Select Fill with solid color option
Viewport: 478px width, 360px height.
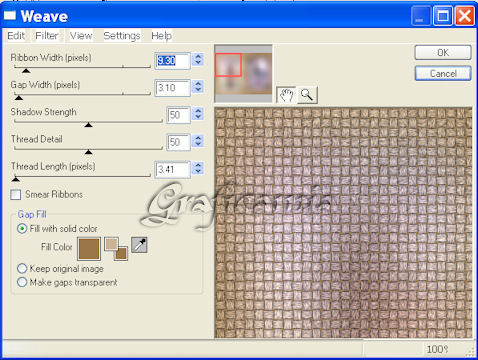(x=22, y=229)
